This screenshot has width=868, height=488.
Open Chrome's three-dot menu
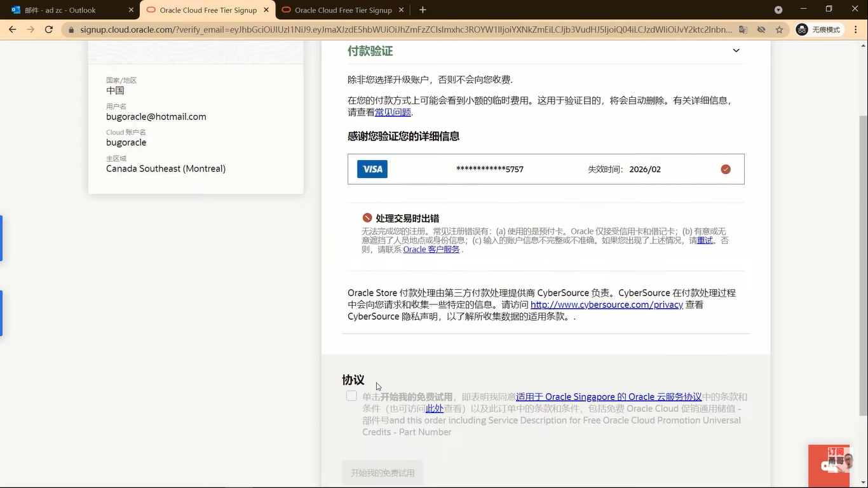click(x=855, y=29)
